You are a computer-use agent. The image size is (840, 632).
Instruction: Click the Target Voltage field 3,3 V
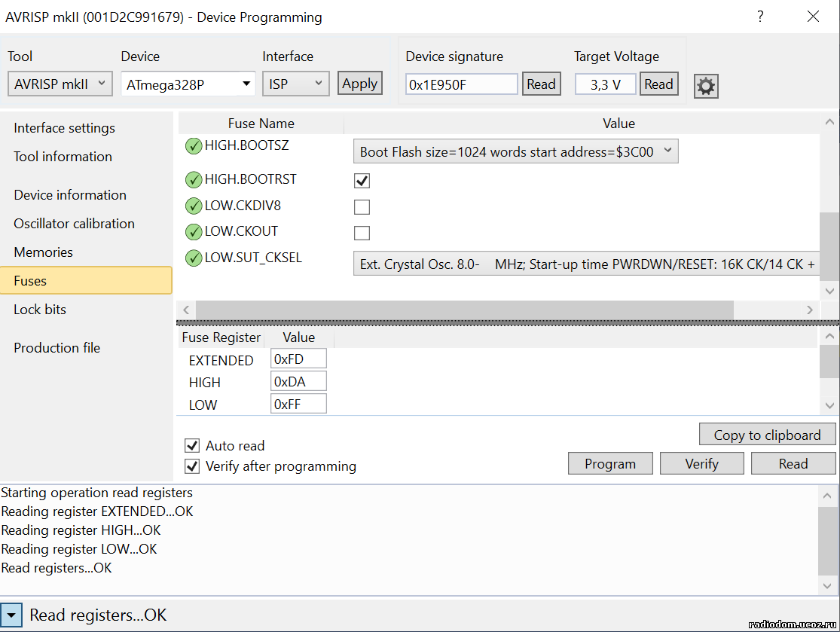(606, 84)
